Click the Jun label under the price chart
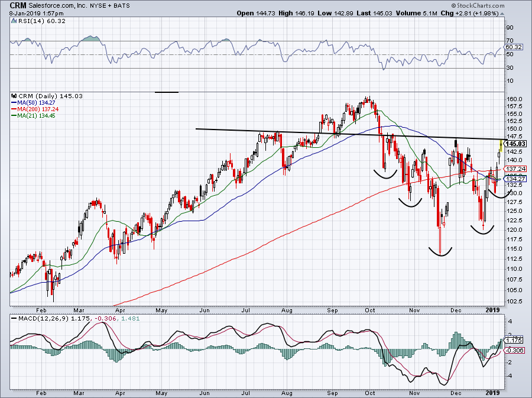The height and width of the screenshot is (398, 532). pyautogui.click(x=205, y=310)
